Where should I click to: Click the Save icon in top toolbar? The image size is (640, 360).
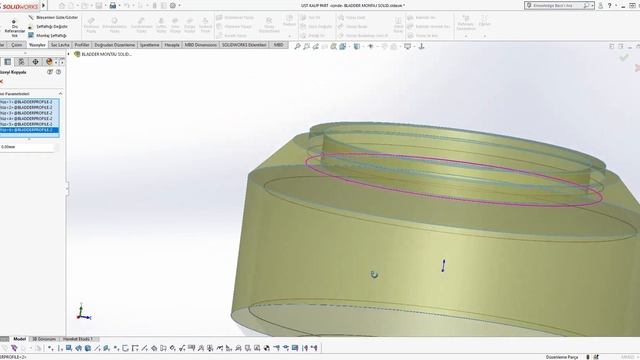tap(99, 6)
